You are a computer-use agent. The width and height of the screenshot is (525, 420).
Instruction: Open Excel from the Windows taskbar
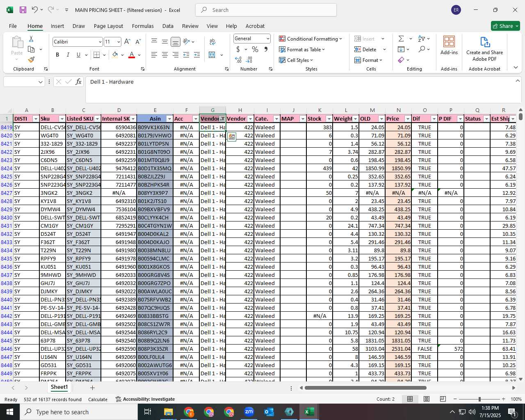(309, 412)
